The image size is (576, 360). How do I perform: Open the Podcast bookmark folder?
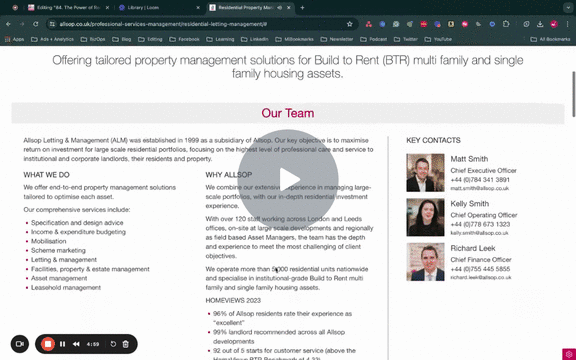click(x=374, y=39)
